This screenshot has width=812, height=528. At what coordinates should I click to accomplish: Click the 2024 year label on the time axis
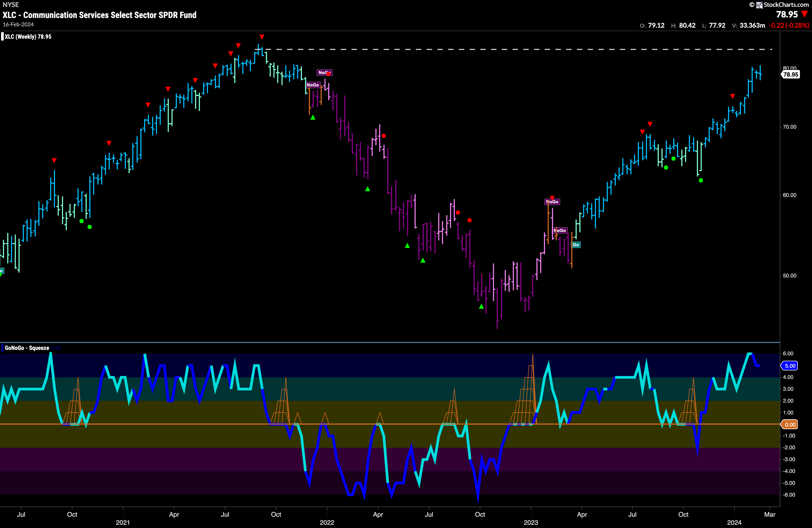pos(734,523)
